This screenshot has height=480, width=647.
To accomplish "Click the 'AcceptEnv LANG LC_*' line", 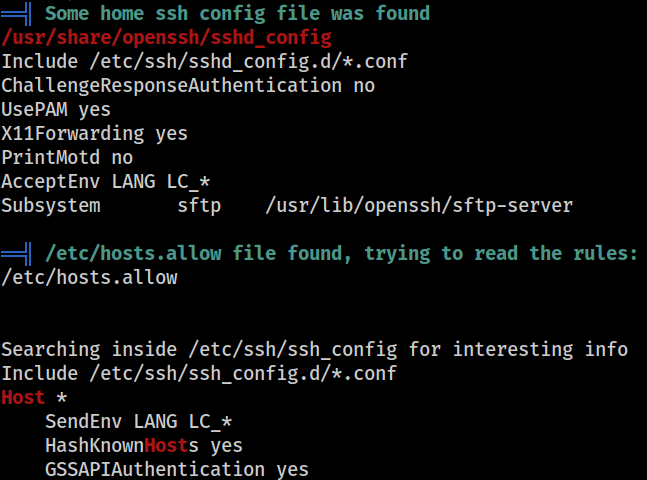I will click(x=106, y=182).
